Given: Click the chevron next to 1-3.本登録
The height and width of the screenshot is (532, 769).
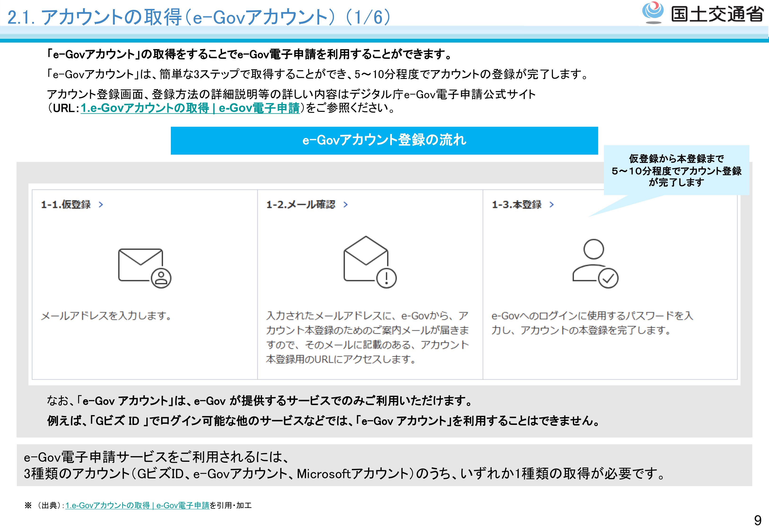Looking at the screenshot, I should (552, 205).
